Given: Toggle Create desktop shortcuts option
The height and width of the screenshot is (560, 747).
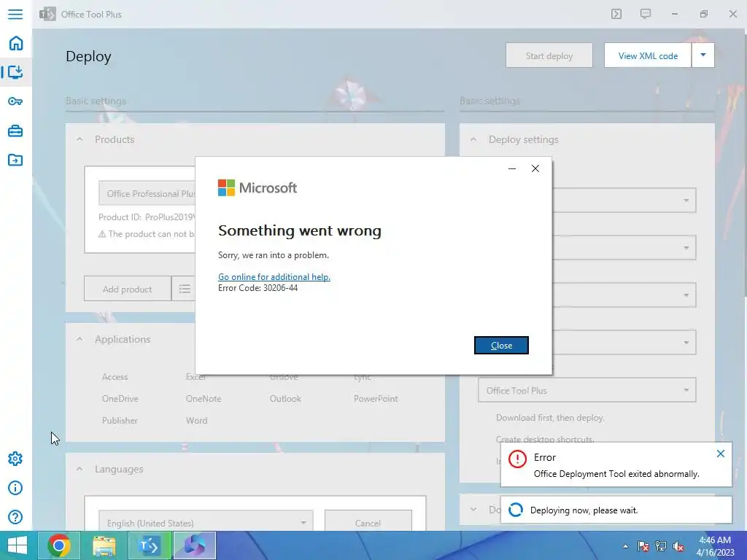Looking at the screenshot, I should (x=545, y=439).
